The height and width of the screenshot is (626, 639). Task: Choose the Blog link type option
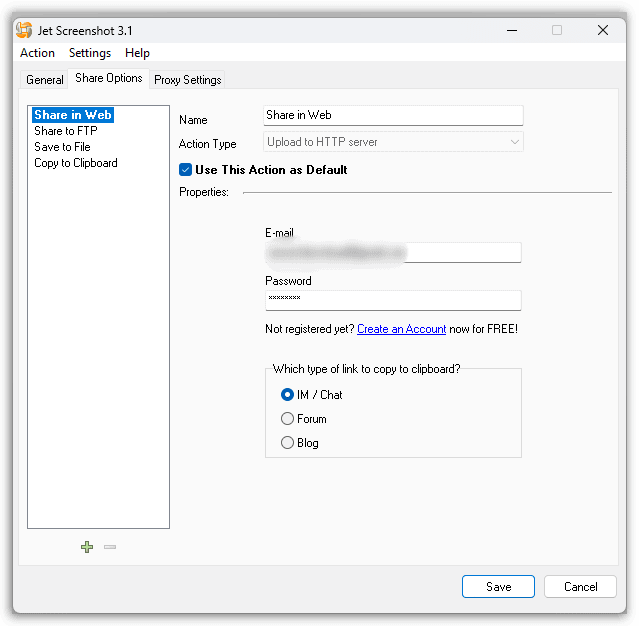coord(287,443)
